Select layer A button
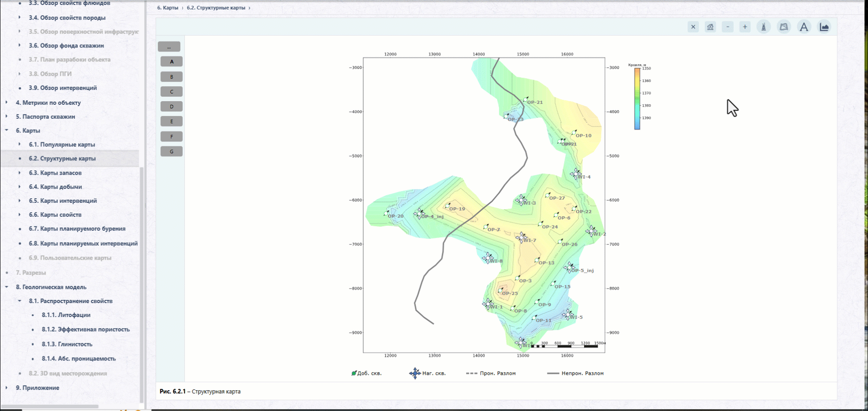The image size is (868, 411). [171, 61]
